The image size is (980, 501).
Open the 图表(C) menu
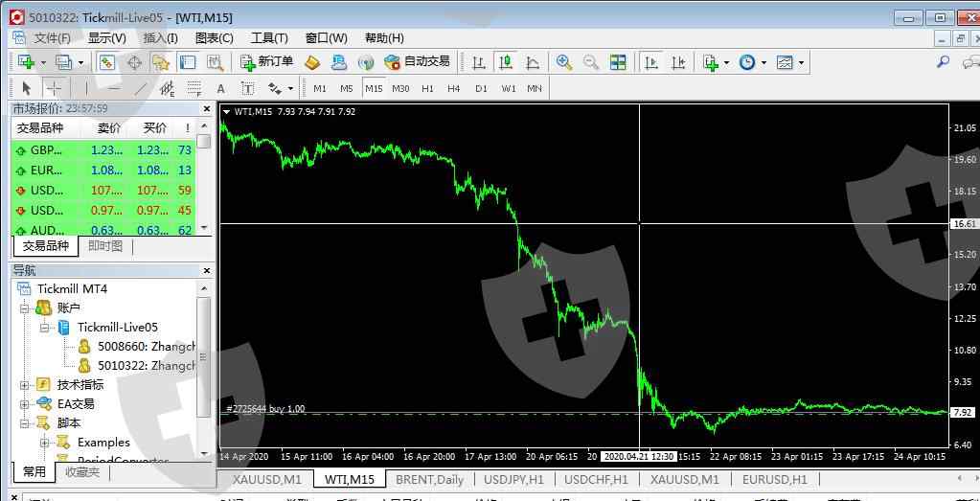point(215,38)
